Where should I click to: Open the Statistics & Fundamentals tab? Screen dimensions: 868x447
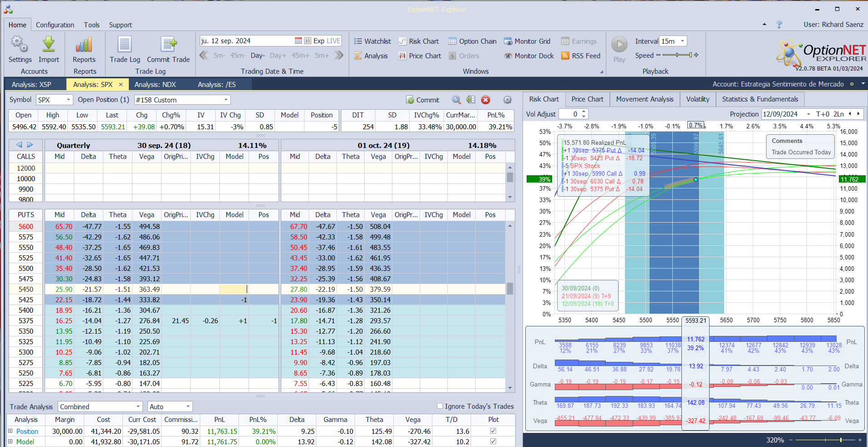click(x=760, y=99)
